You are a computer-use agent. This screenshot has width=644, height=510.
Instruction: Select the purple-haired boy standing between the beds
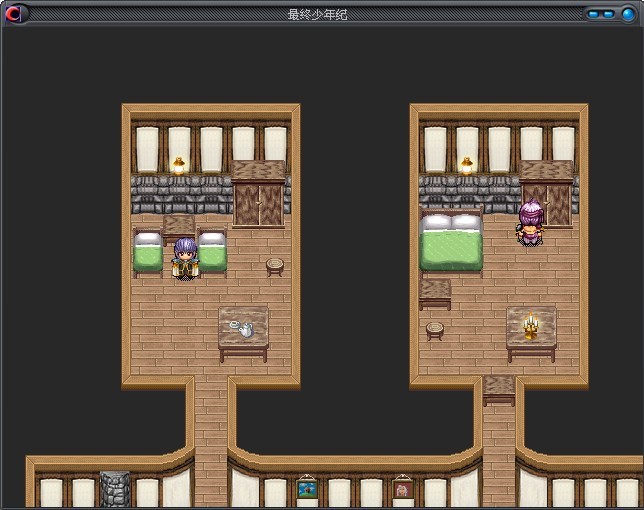click(186, 259)
